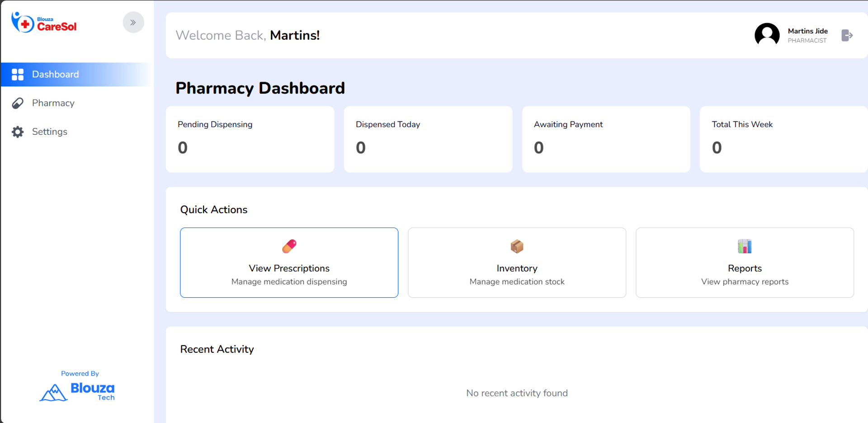The width and height of the screenshot is (868, 423).
Task: Select the Pending Dispensing stat card
Action: coord(250,139)
